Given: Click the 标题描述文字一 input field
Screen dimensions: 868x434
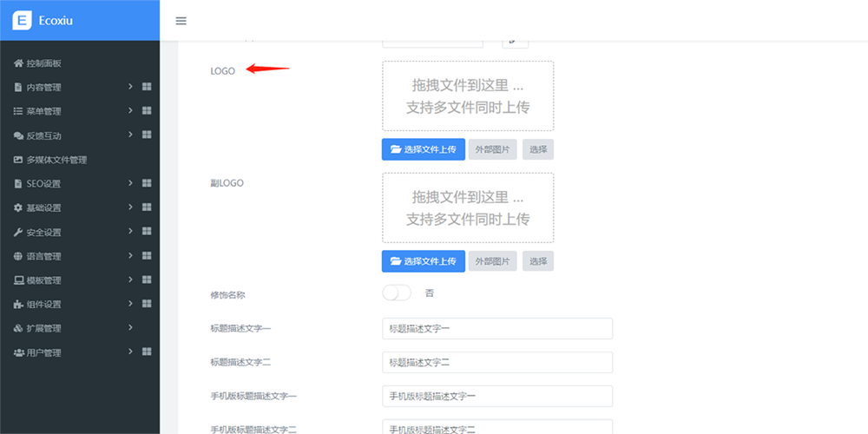Looking at the screenshot, I should 497,328.
